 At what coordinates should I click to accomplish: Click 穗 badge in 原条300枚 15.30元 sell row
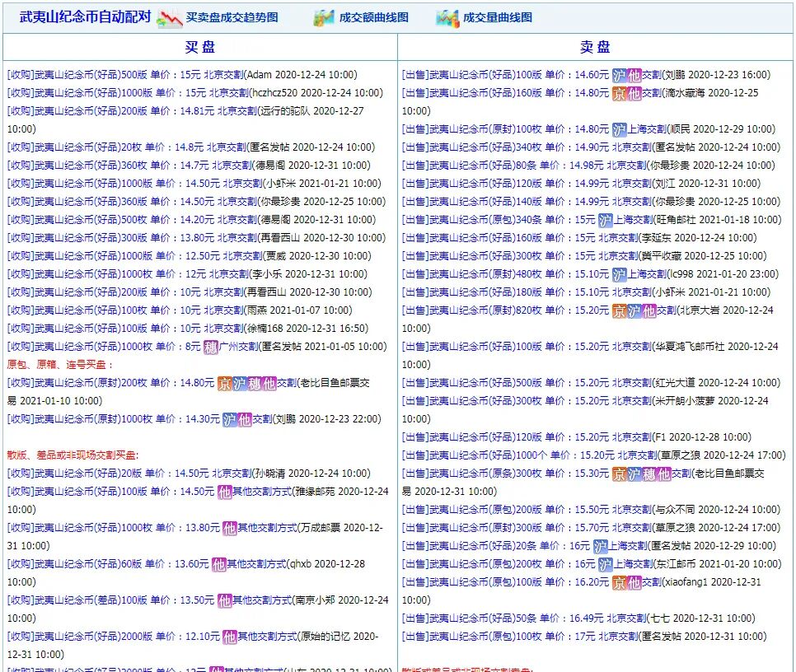(649, 474)
